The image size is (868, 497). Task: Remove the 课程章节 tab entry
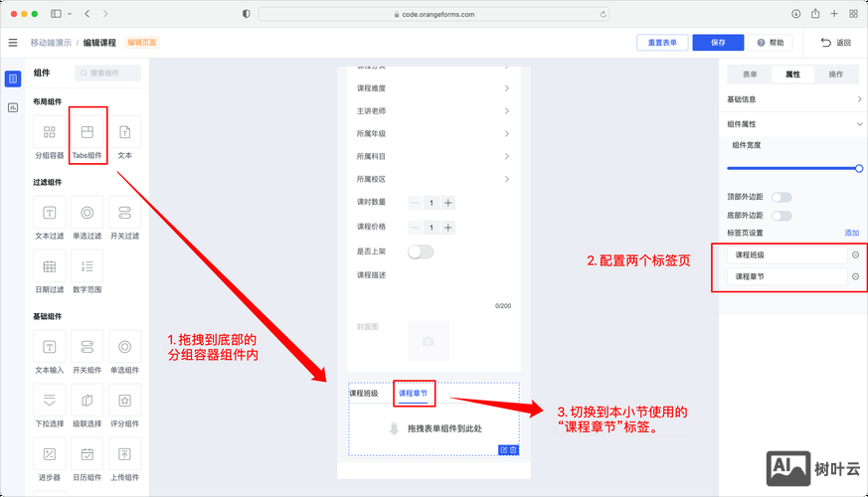click(x=855, y=276)
